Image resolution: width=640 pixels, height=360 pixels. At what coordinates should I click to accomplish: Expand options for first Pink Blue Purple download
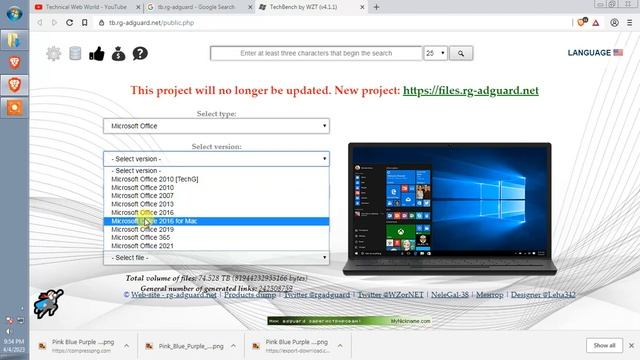point(127,346)
